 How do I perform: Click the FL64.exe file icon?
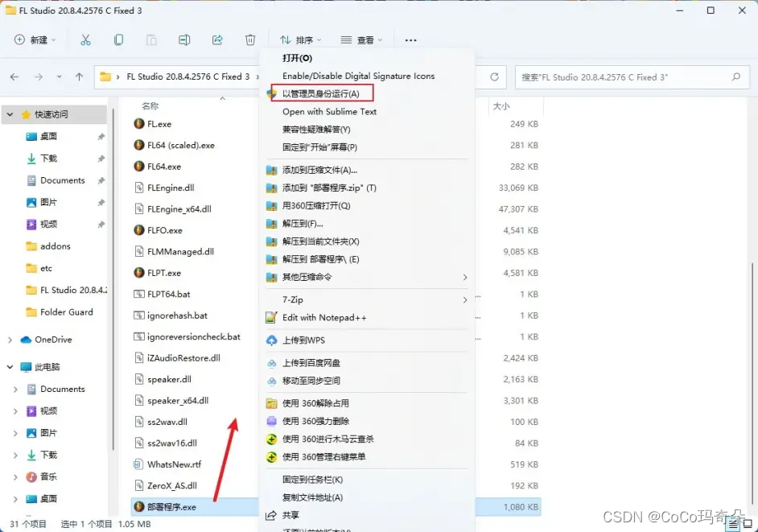click(138, 167)
